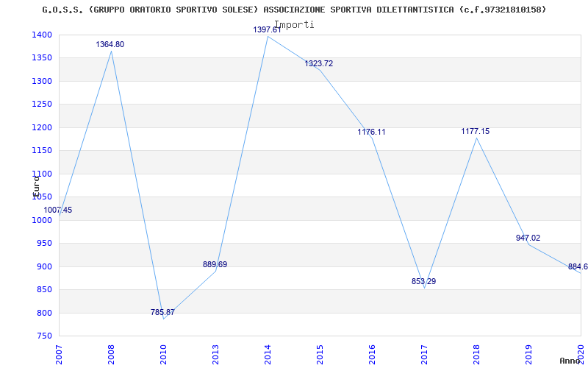Click the data label 853.29
The height and width of the screenshot is (368, 588).
pyautogui.click(x=424, y=281)
